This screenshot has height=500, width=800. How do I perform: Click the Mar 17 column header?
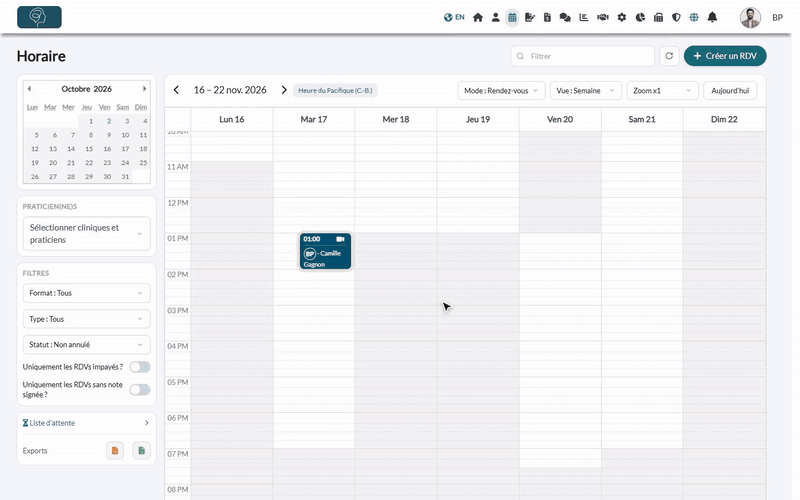[x=314, y=119]
